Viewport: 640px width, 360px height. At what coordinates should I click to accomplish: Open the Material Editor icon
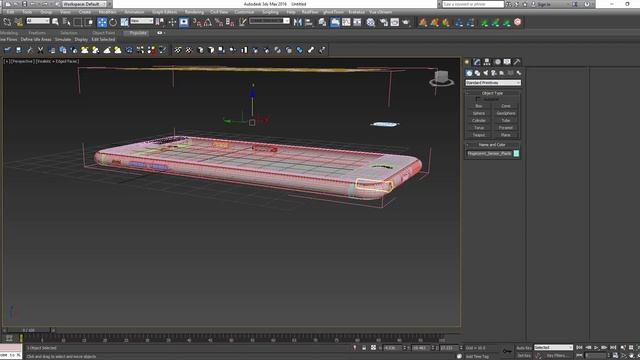(x=371, y=22)
